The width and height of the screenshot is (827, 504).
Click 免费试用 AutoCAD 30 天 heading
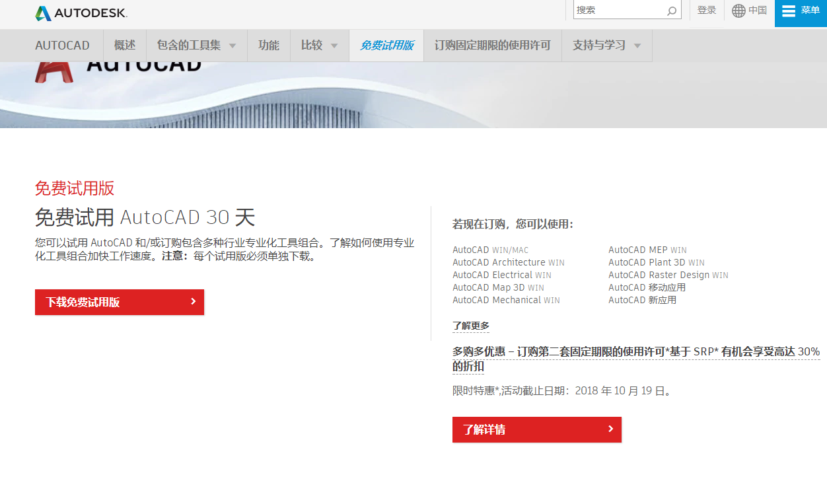click(145, 217)
